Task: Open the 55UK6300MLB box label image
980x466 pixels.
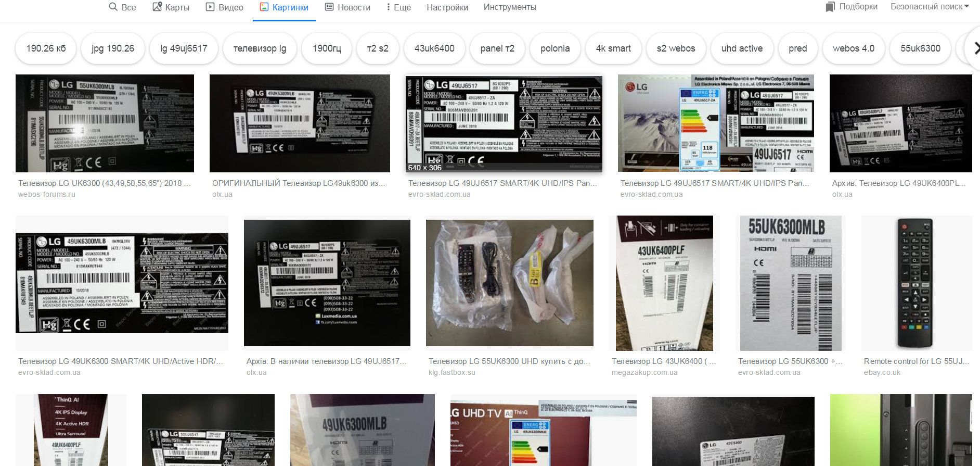Action: 790,283
